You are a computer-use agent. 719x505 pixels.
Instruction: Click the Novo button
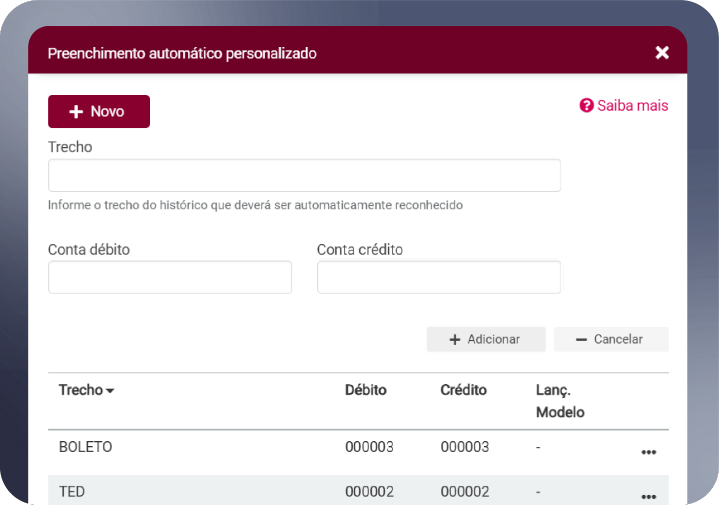point(99,112)
